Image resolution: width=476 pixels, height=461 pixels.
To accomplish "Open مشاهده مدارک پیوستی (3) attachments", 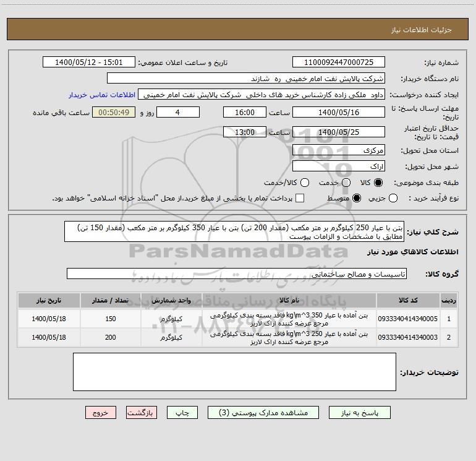I will (x=263, y=413).
